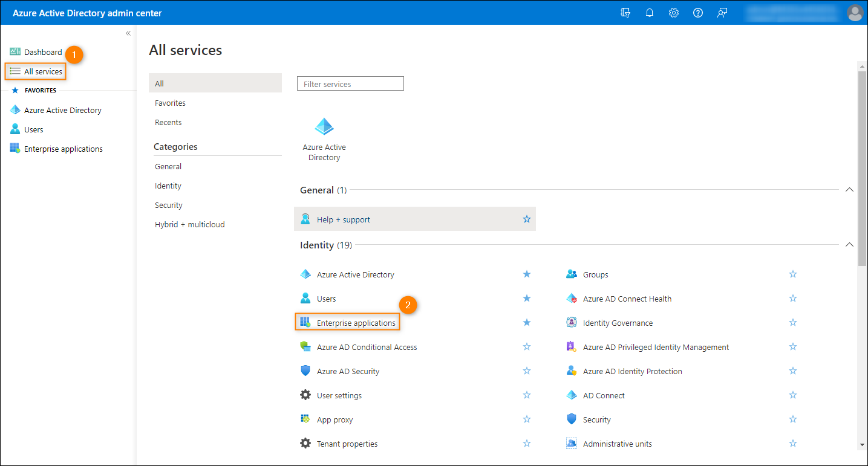The image size is (868, 466).
Task: Click the services list vertical scrollbar
Action: coord(862,168)
